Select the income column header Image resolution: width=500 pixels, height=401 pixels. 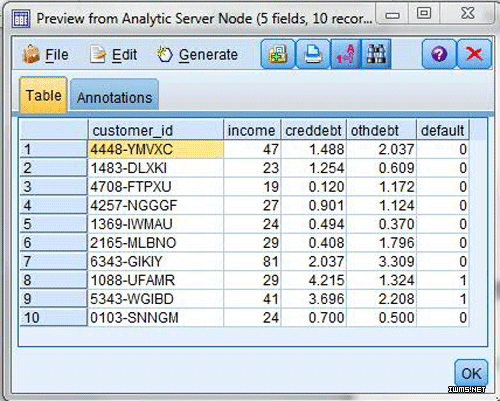pyautogui.click(x=252, y=130)
